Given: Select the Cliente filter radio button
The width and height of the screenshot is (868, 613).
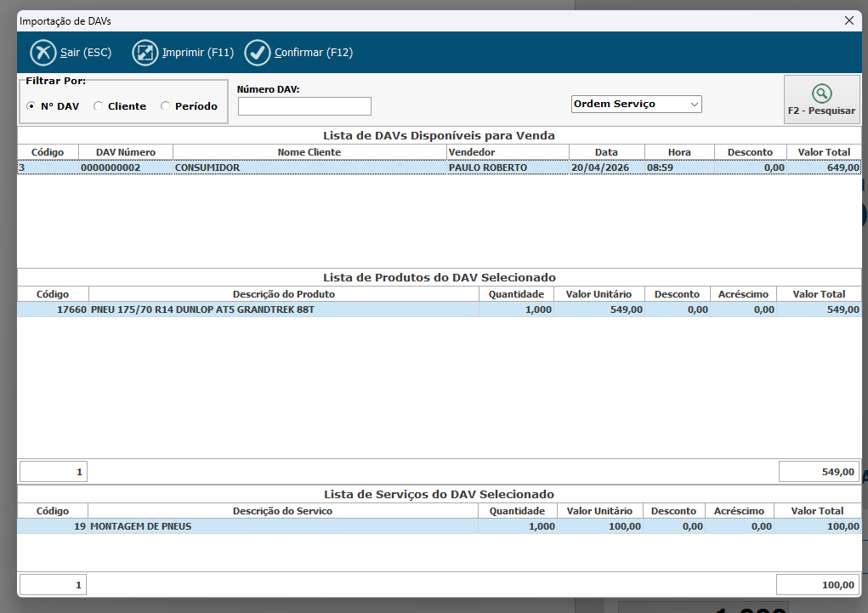Looking at the screenshot, I should point(99,106).
